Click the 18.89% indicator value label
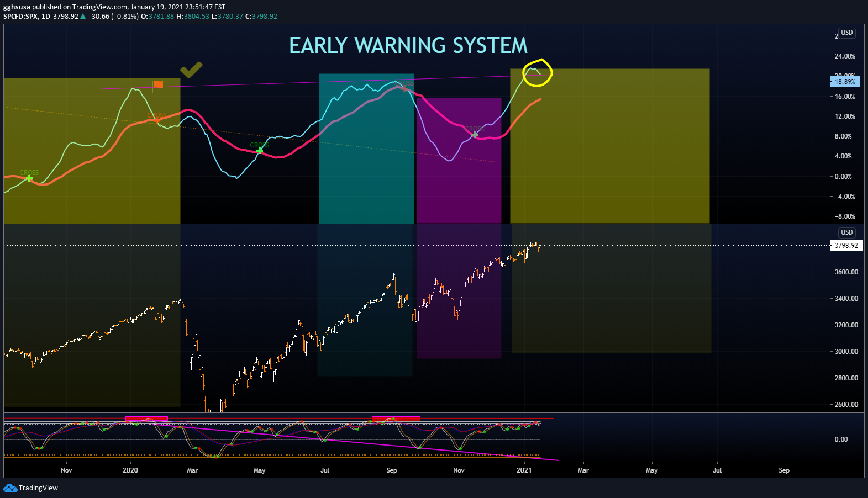The image size is (868, 498). click(845, 82)
